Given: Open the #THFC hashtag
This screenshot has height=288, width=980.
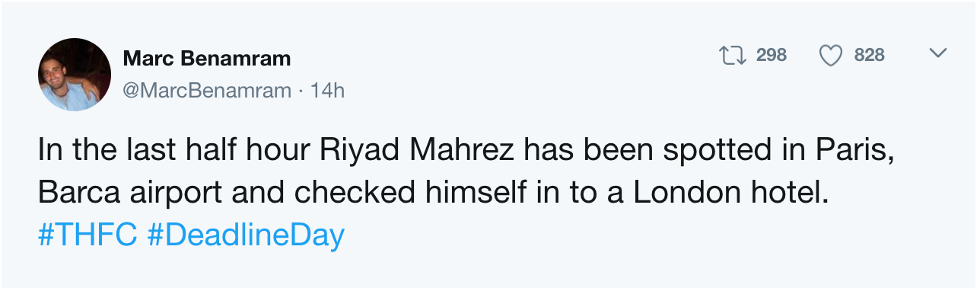Looking at the screenshot, I should tap(87, 235).
